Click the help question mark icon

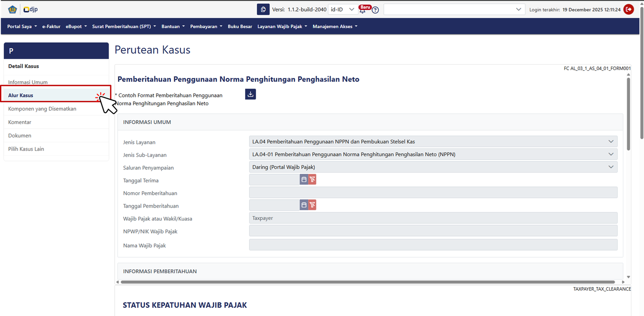375,10
